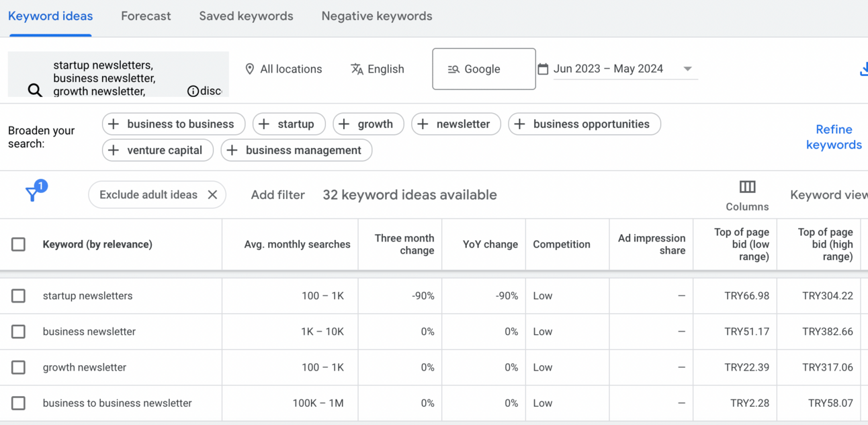Click the Add filter button
The width and height of the screenshot is (868, 425).
pos(277,195)
